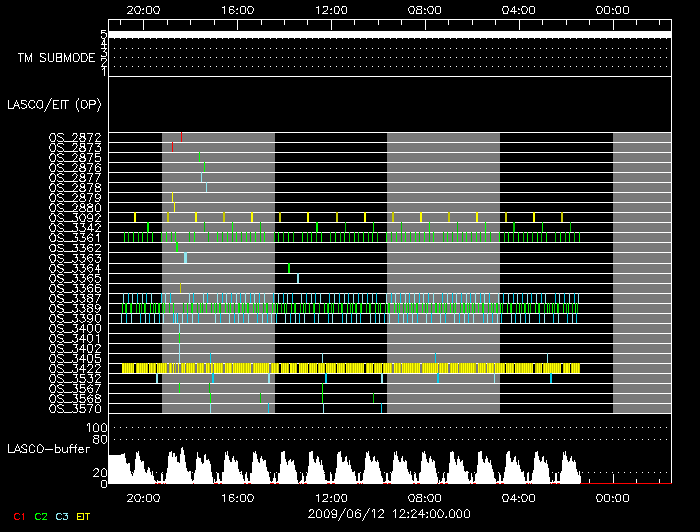Viewport: 700px width, 532px height.
Task: Select the OS_3342 row label
Action: coord(75,228)
